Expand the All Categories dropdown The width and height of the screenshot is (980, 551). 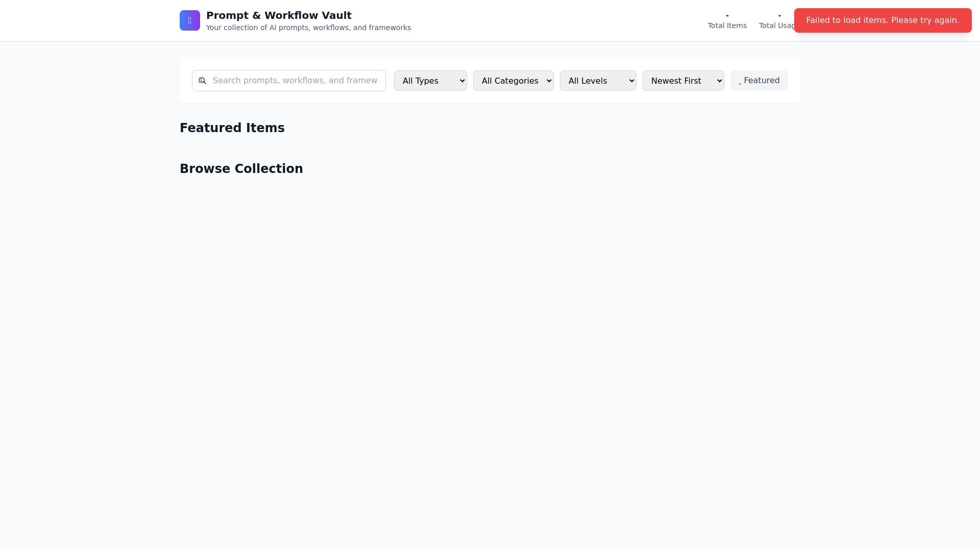(x=513, y=81)
